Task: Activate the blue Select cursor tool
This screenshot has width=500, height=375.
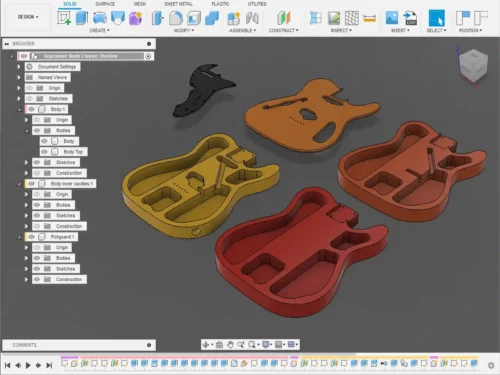Action: pos(437,18)
